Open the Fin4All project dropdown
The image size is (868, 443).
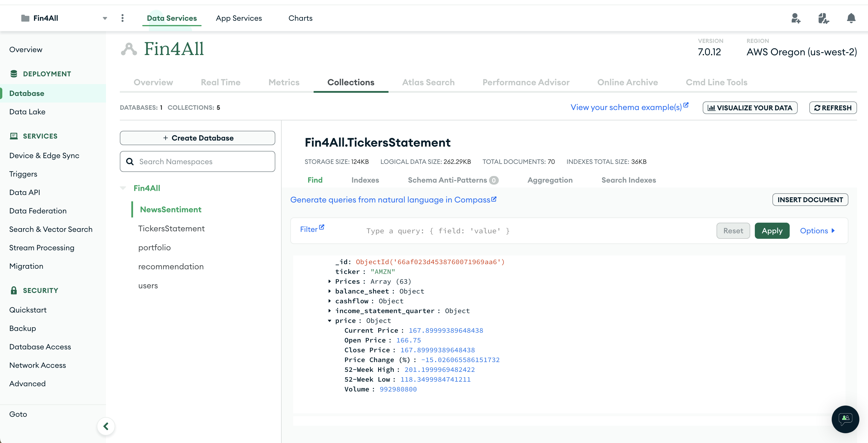point(105,18)
